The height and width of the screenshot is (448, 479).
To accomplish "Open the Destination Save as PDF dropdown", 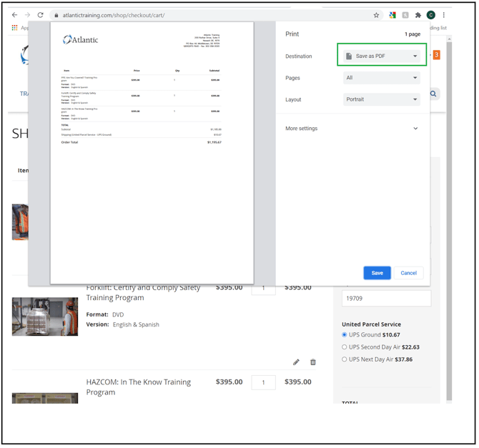I will point(381,56).
